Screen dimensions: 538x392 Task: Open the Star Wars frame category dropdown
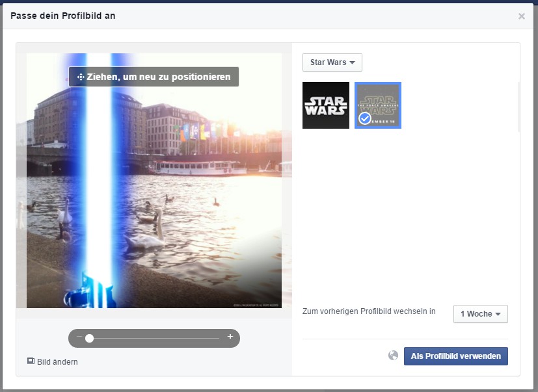tap(332, 62)
